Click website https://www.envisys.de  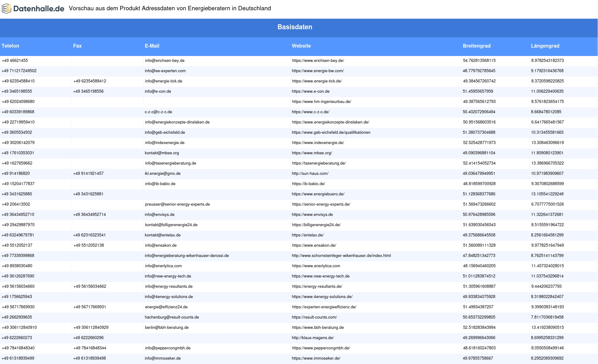tap(312, 215)
